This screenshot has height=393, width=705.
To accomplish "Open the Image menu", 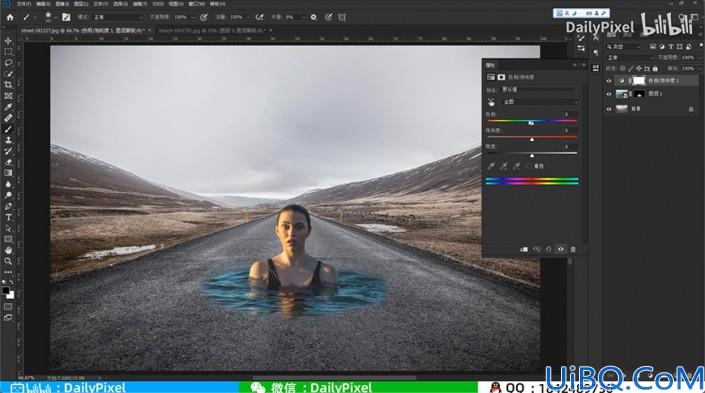I will pos(62,4).
